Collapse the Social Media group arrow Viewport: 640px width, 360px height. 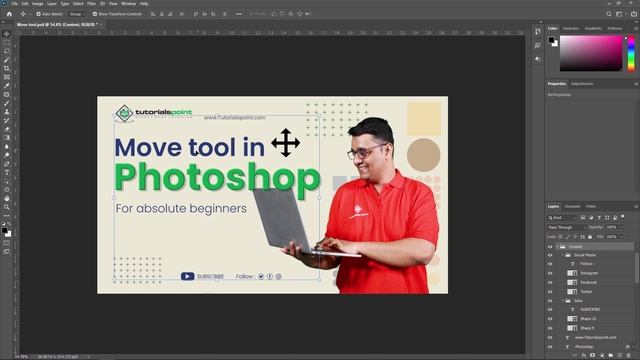[563, 255]
